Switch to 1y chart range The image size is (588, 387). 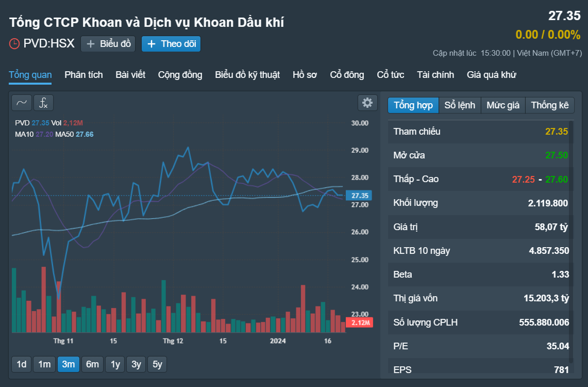pyautogui.click(x=115, y=364)
